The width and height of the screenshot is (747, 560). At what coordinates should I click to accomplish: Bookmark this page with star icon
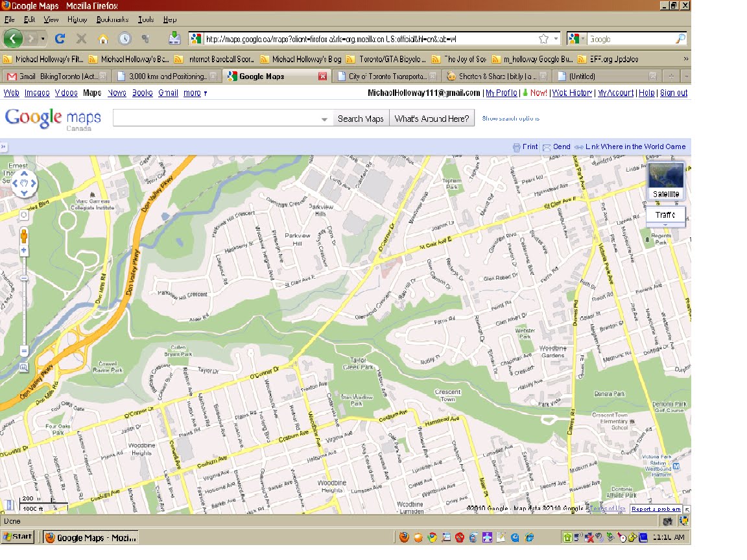click(x=543, y=39)
